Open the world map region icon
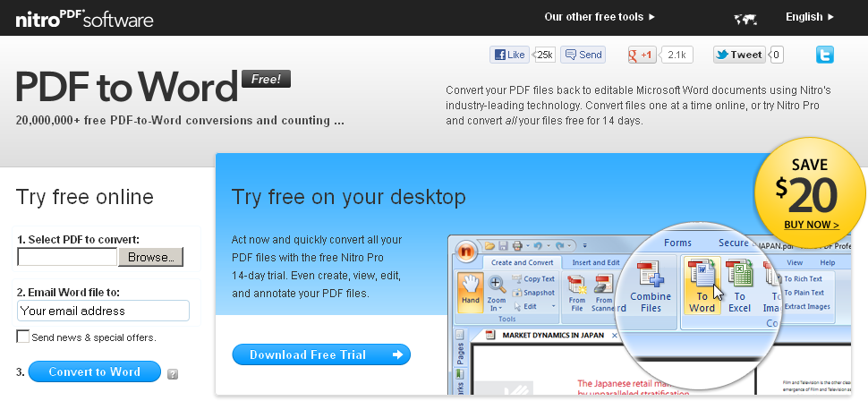The image size is (868, 401). tap(745, 19)
